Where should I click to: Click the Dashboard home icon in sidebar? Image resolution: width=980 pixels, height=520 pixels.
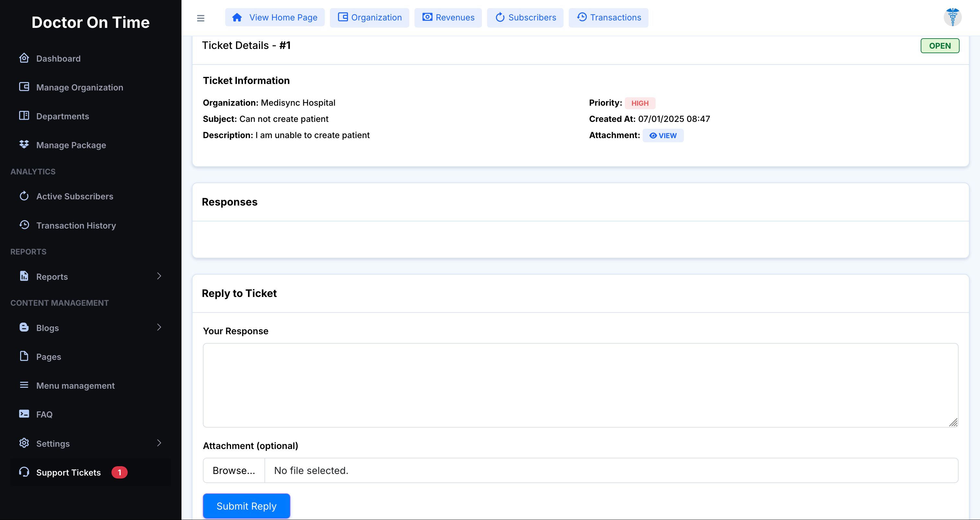pos(24,58)
